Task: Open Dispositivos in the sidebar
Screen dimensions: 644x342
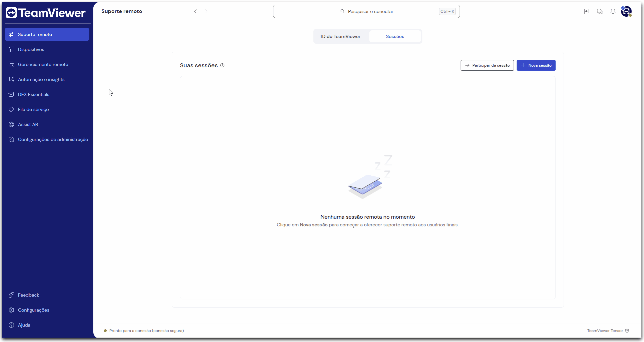Action: pos(31,49)
